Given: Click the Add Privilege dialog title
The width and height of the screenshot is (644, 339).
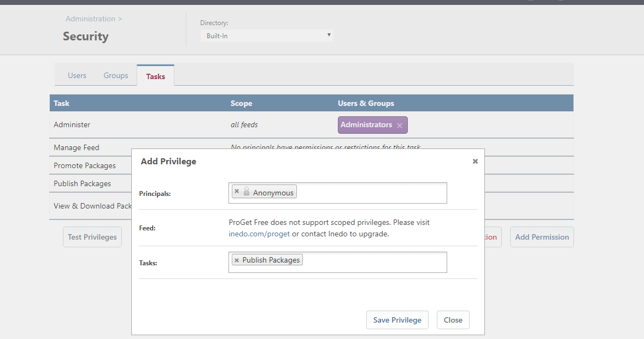Looking at the screenshot, I should point(168,162).
